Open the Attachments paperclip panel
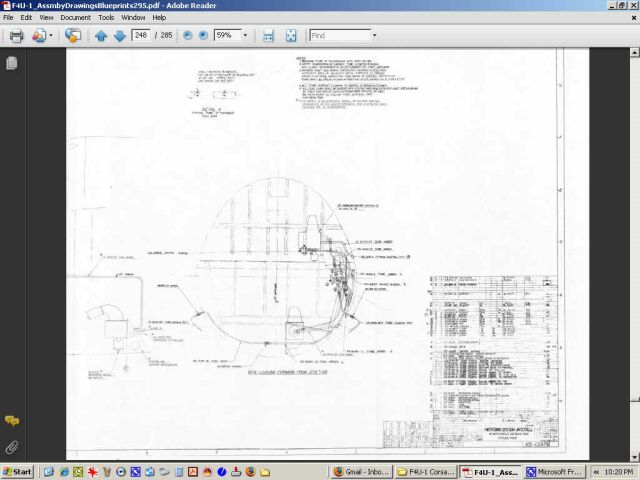 tap(12, 447)
